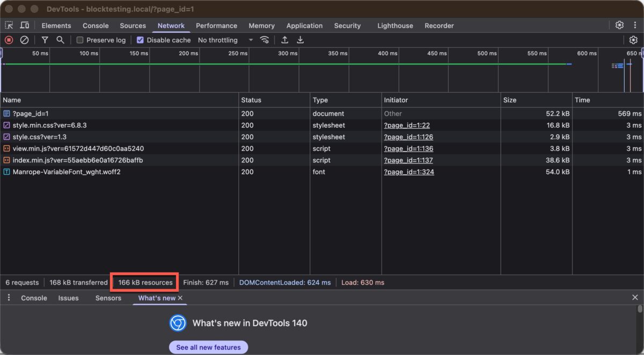Open the DevTools settings gear

click(619, 25)
